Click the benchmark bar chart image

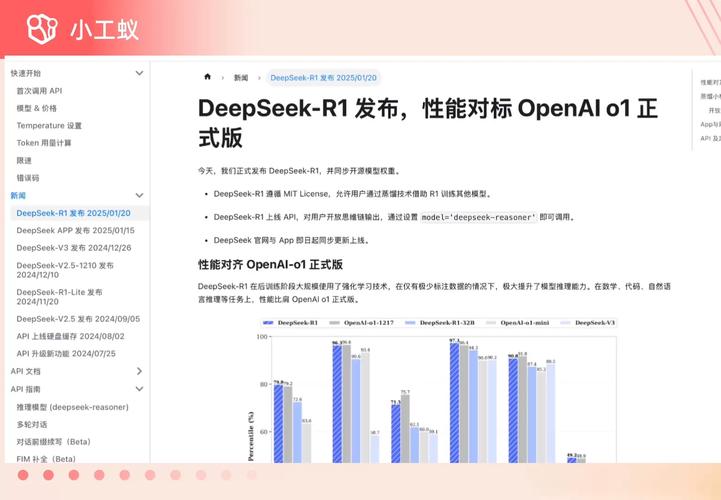[x=432, y=390]
